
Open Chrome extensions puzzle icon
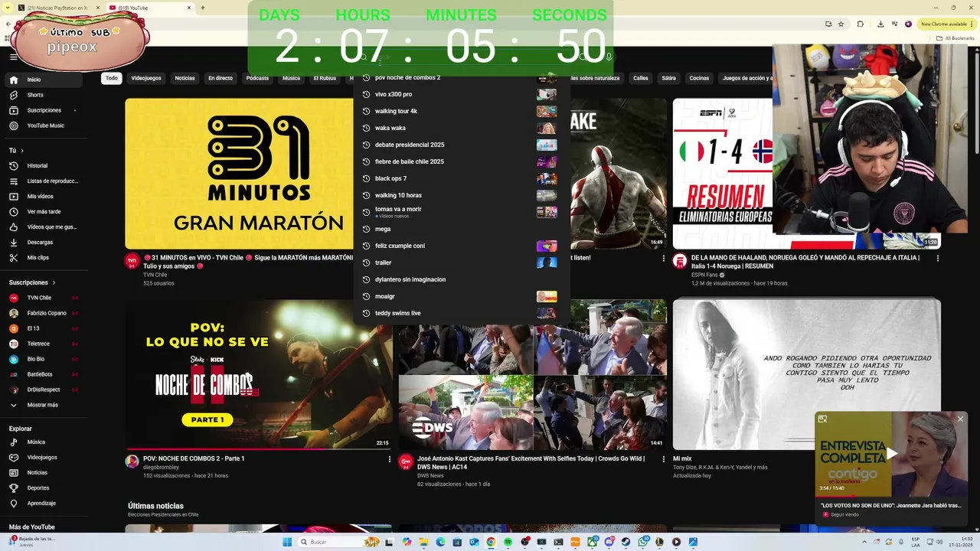tap(860, 24)
